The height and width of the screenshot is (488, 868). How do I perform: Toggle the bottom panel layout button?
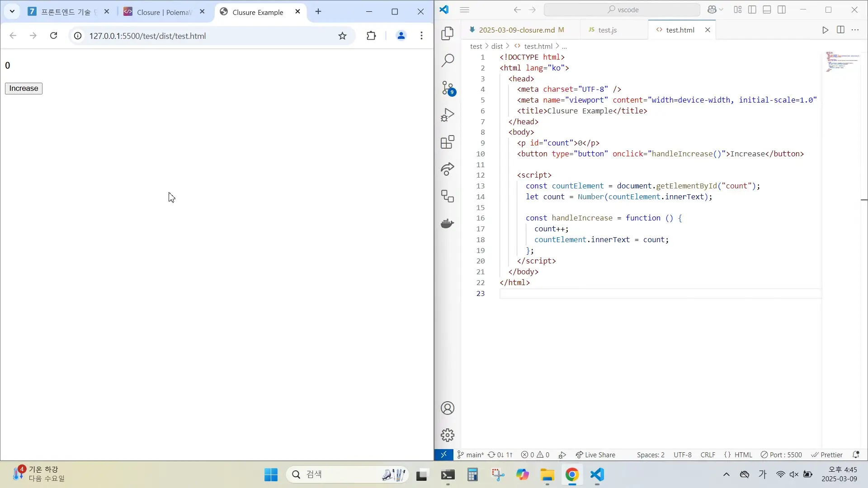point(767,9)
